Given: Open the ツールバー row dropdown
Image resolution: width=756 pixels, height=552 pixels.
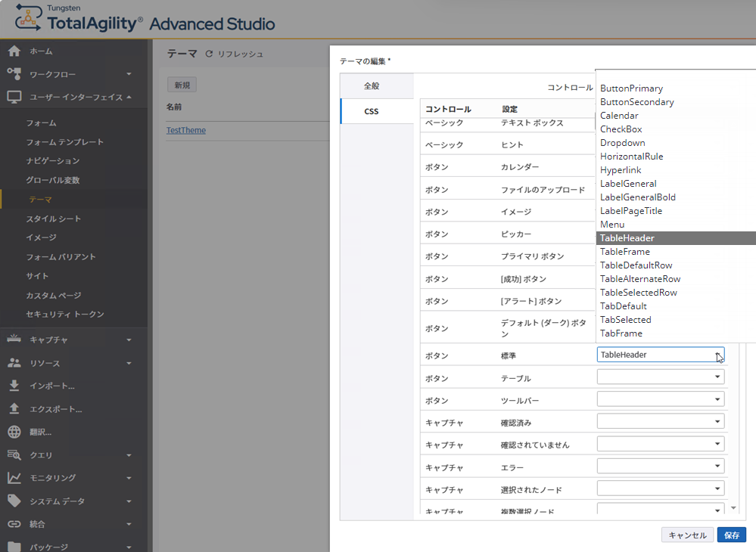Looking at the screenshot, I should (717, 399).
